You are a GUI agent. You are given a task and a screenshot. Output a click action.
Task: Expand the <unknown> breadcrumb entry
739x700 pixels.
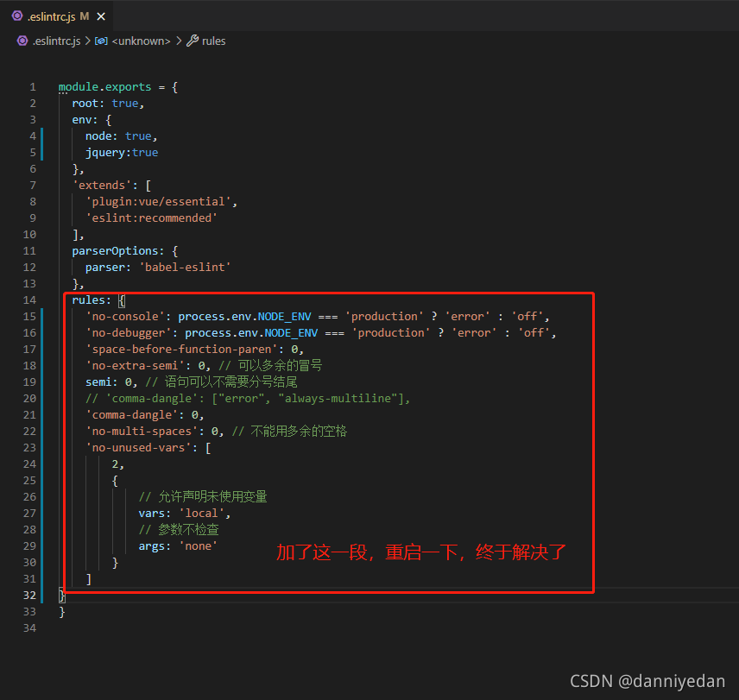(x=141, y=41)
